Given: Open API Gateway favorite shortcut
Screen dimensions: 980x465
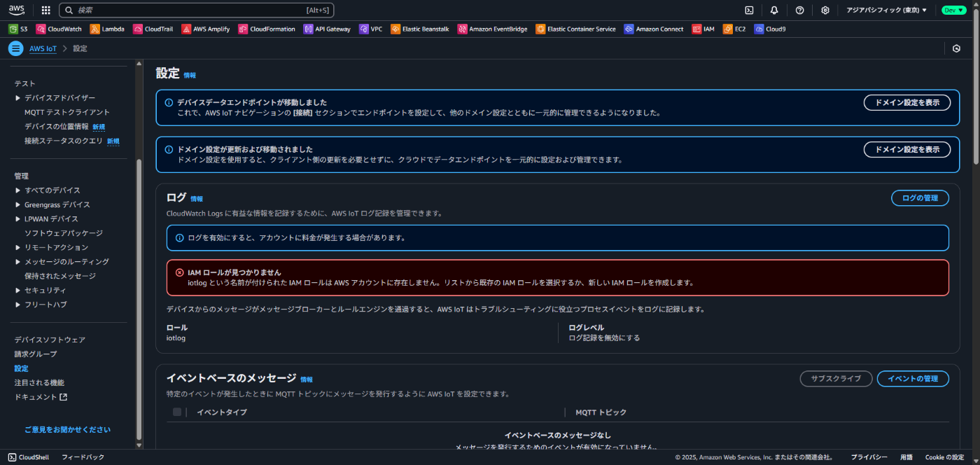Looking at the screenshot, I should point(327,29).
